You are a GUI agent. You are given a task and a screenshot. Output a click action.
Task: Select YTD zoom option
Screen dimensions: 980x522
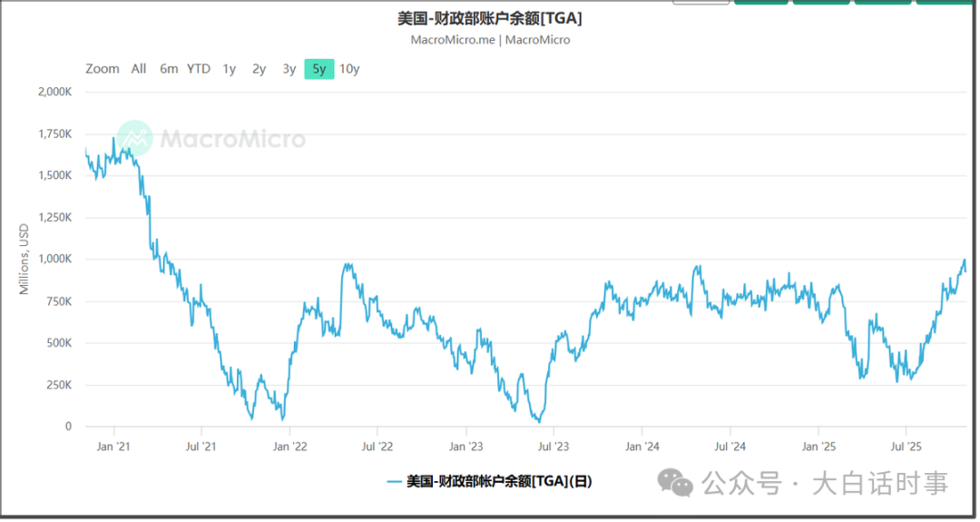tap(199, 69)
